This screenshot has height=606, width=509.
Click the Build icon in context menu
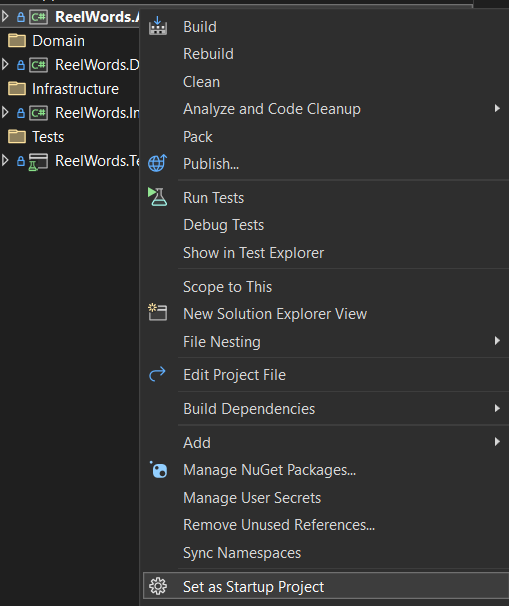coord(158,26)
